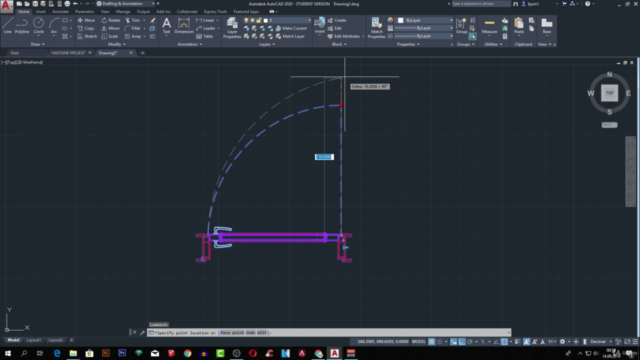Insert Text annotation
640x360 pixels.
(x=166, y=26)
